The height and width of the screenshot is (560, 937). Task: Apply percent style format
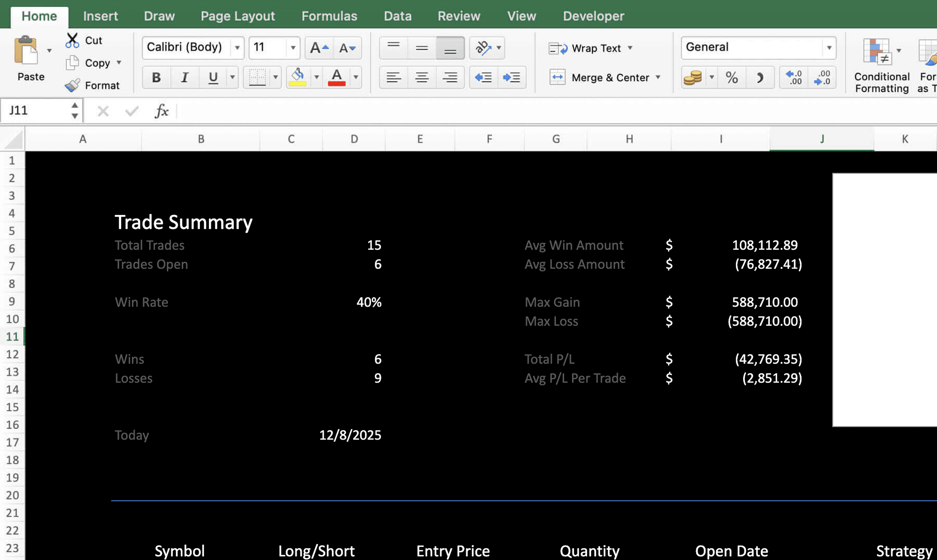point(731,78)
